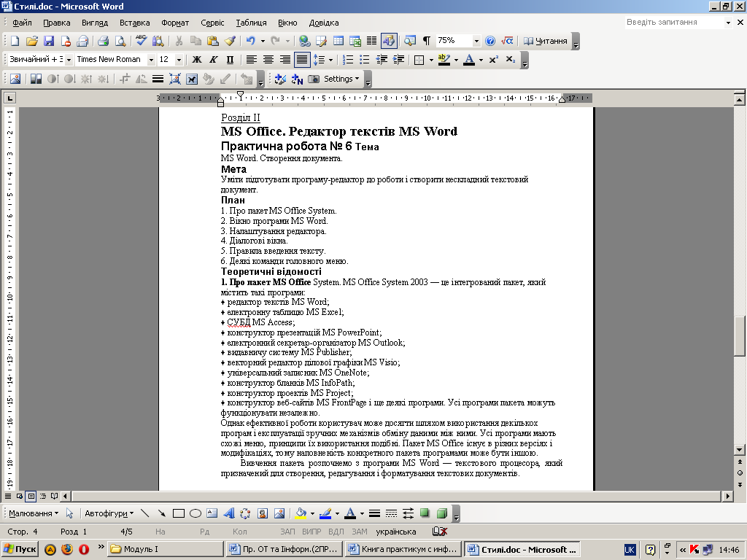Open print preview
This screenshot has width=747, height=560.
(x=120, y=41)
